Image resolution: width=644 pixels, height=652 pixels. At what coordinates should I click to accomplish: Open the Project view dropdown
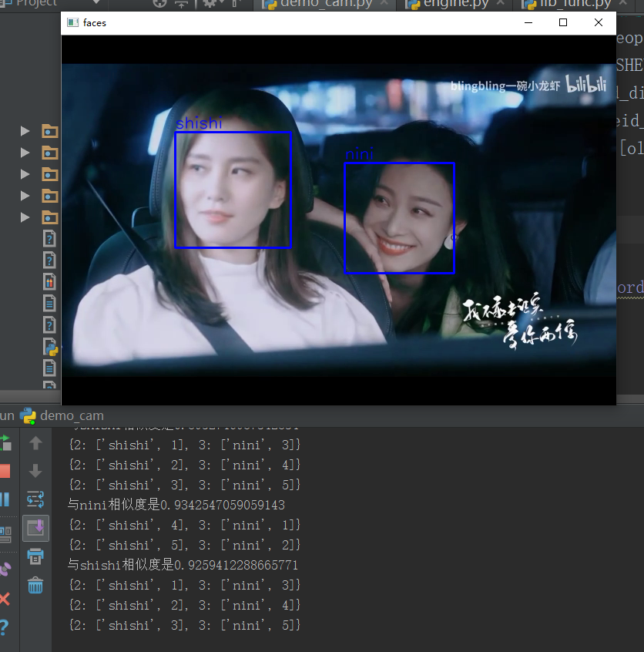click(96, 2)
